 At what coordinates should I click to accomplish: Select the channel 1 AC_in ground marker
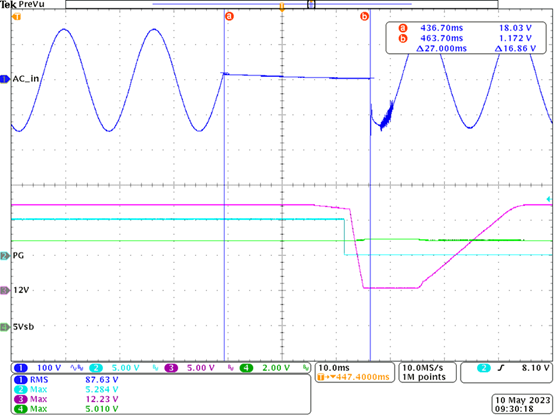(6, 79)
